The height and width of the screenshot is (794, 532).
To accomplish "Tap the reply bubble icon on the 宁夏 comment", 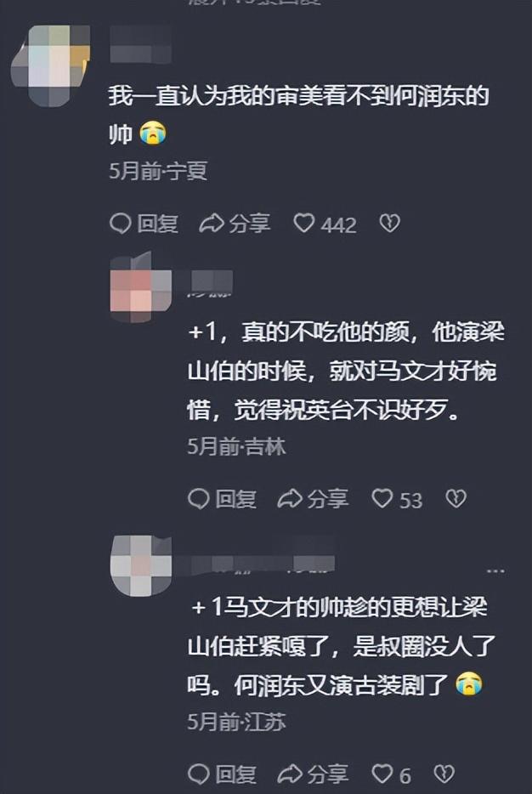I will (x=121, y=224).
